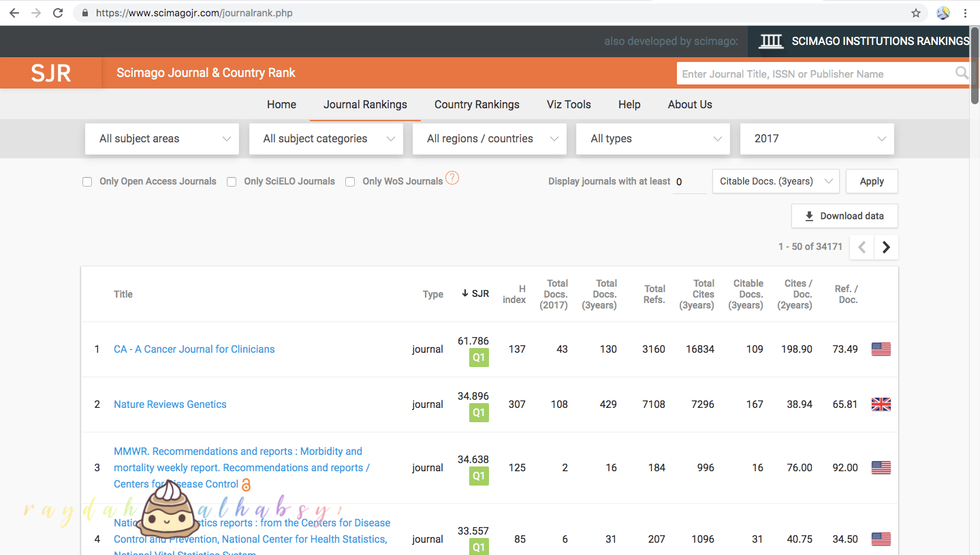The width and height of the screenshot is (980, 555).
Task: Click the minimum display journals number field
Action: 689,182
